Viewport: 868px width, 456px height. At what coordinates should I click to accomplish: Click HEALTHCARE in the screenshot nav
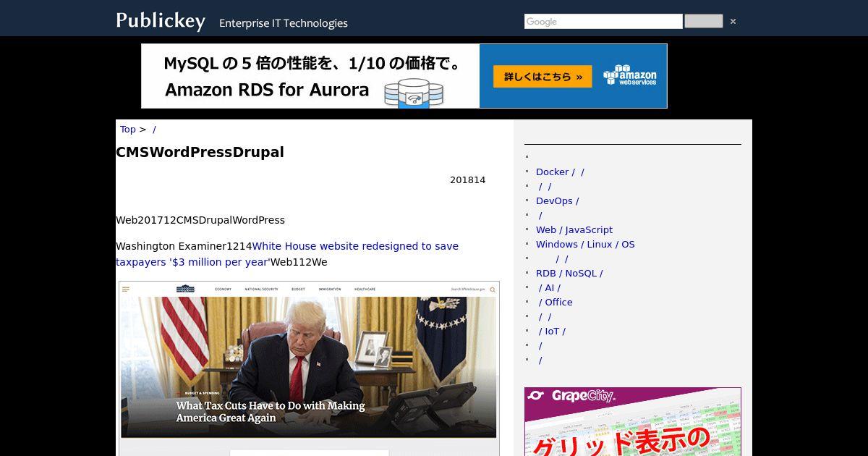(365, 290)
